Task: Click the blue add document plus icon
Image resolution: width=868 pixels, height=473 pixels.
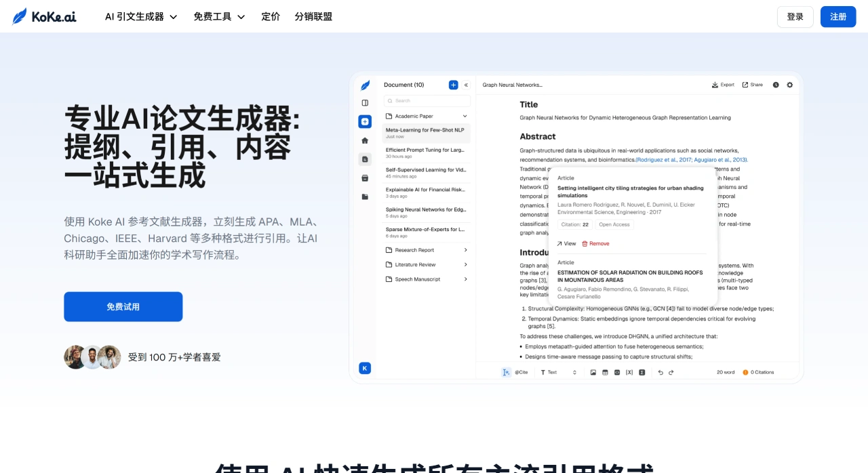Action: 453,85
